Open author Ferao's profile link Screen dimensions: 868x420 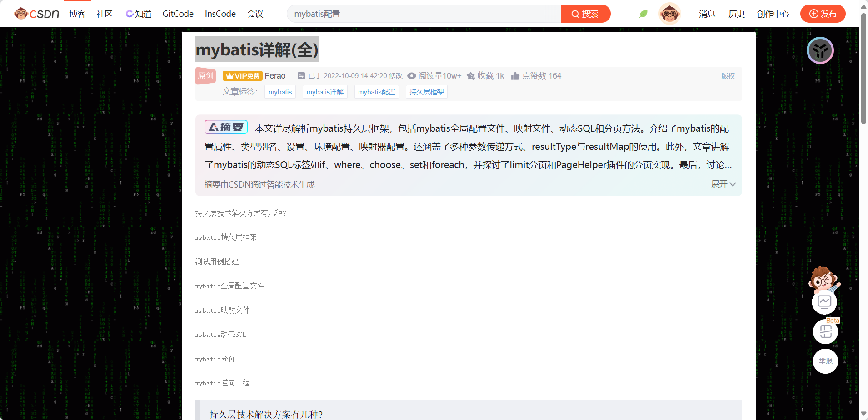coord(275,75)
